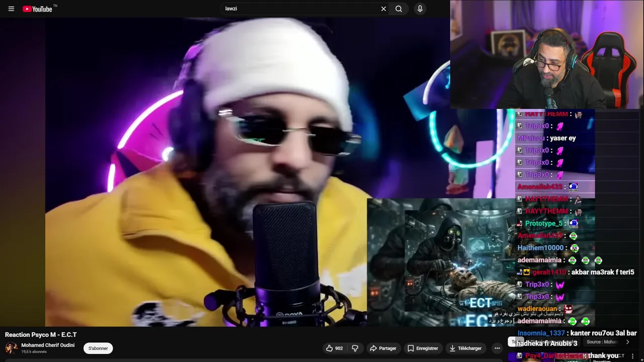The width and height of the screenshot is (644, 362).
Task: Subscribe using the S'abonner button
Action: point(98,348)
